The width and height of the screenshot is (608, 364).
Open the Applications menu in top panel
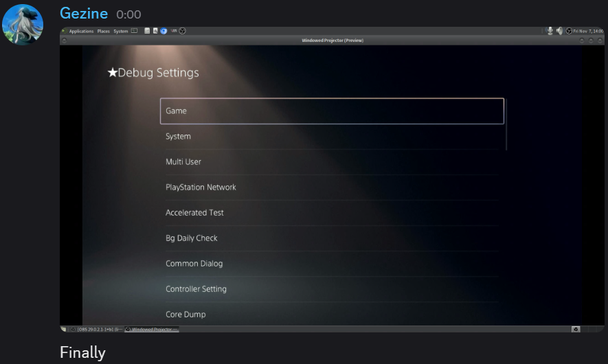80,31
